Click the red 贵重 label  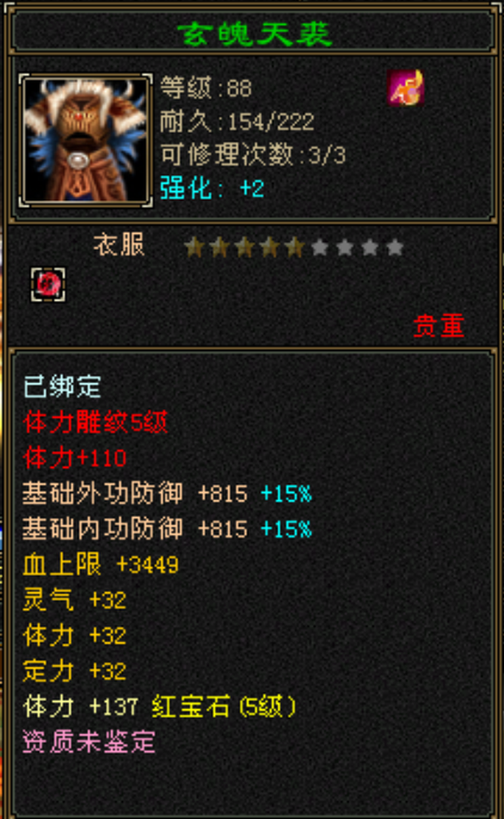coord(438,326)
